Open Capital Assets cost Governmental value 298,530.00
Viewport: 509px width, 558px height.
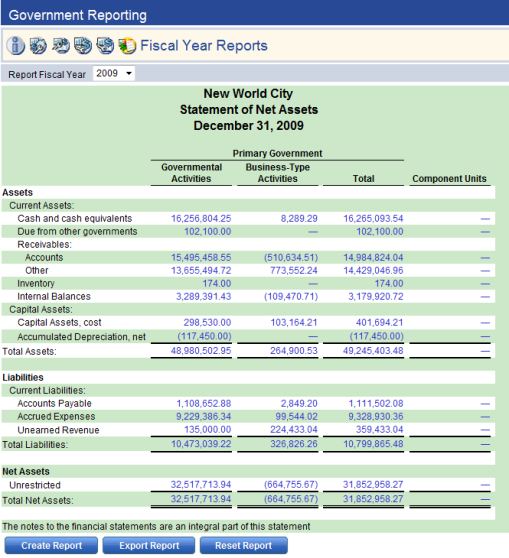pos(207,323)
